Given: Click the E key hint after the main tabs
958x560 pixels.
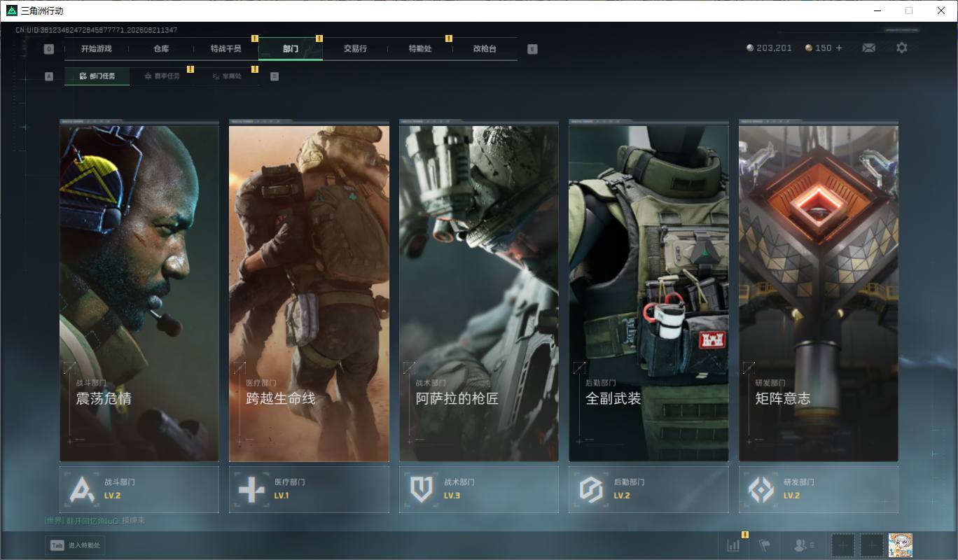Looking at the screenshot, I should 532,49.
